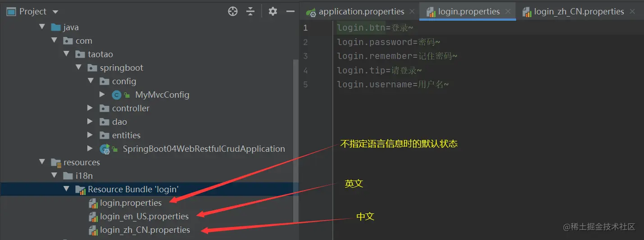Expand the MyMvcConfig class node
The image size is (644, 240).
click(x=103, y=95)
